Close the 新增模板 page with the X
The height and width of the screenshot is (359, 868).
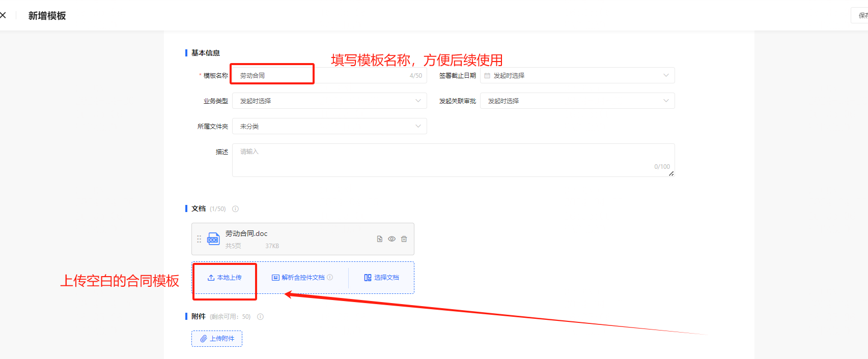3,15
